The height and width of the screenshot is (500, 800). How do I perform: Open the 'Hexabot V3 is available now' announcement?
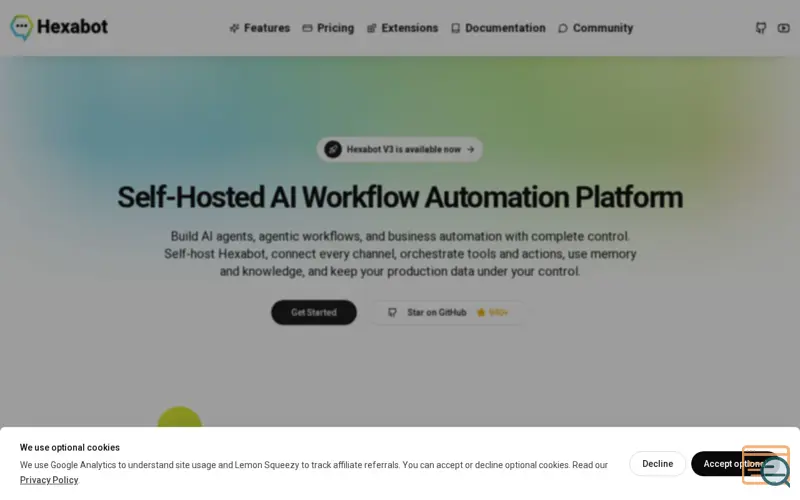399,149
